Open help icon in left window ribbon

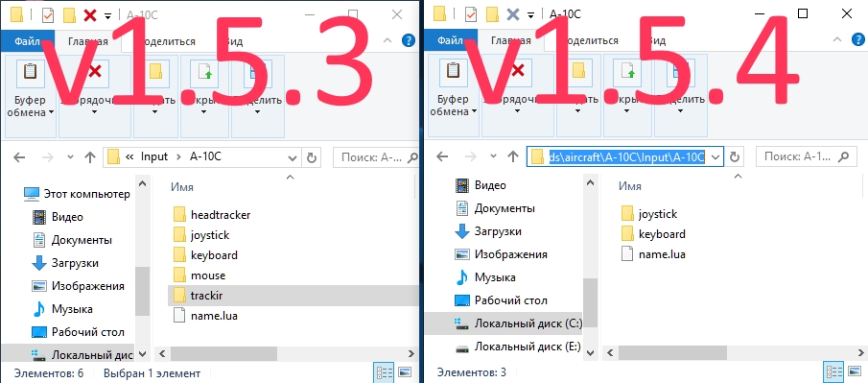coord(408,40)
